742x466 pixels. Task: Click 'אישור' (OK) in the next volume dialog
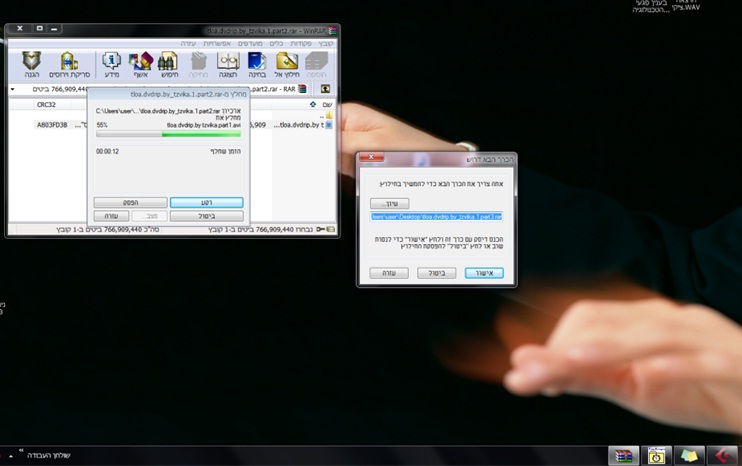(484, 273)
